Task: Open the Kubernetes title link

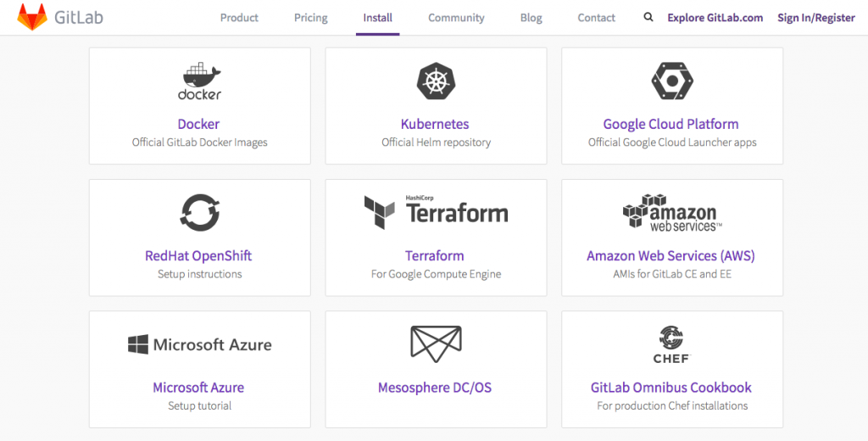Action: [435, 124]
